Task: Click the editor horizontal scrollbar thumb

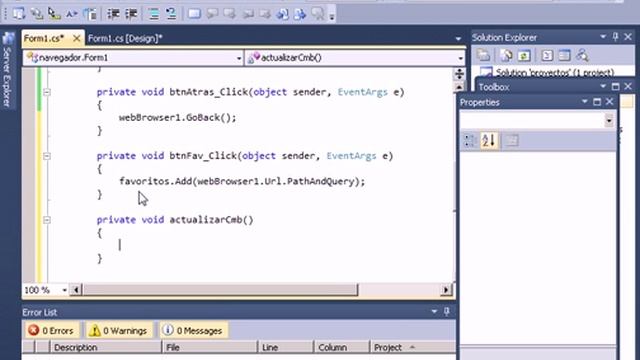Action: coord(220,290)
